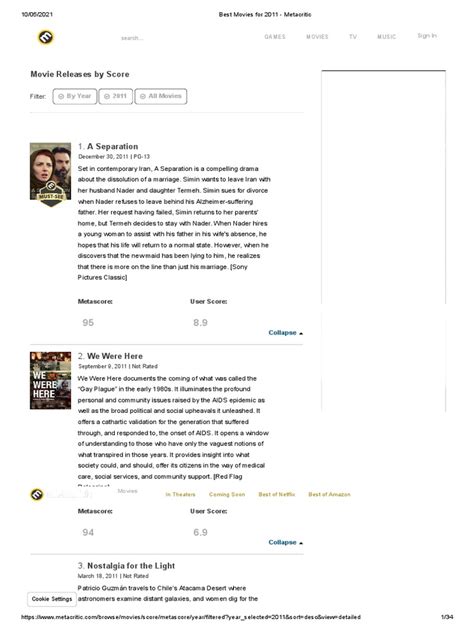Open the 2011 year filter dropdown
Screen dimensions: 474x632
click(x=116, y=96)
